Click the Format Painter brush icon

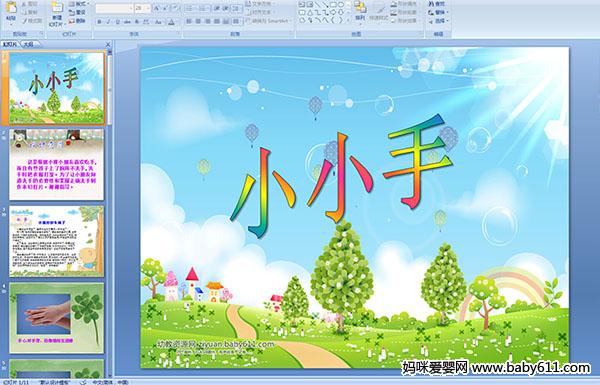tap(25, 21)
